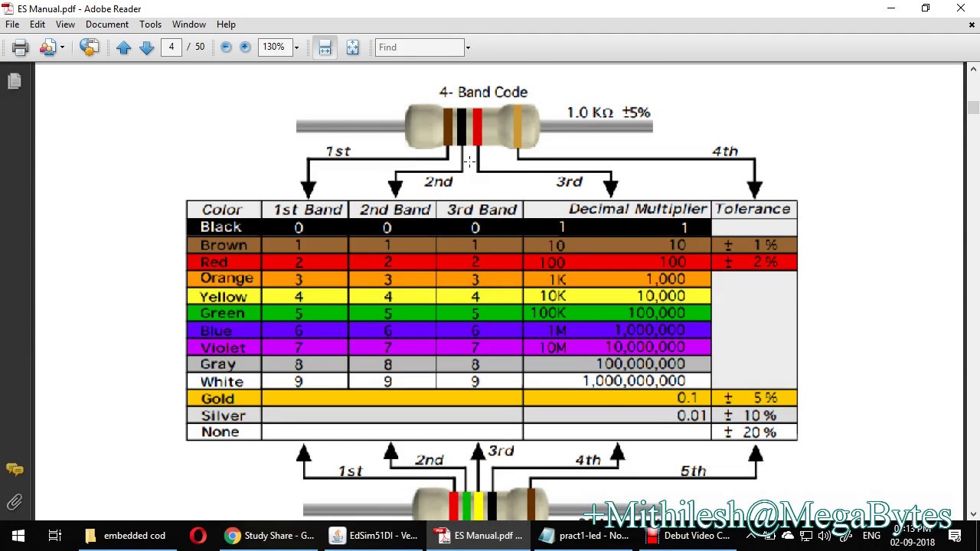
Task: Open the Action Center notification icon
Action: [x=955, y=536]
